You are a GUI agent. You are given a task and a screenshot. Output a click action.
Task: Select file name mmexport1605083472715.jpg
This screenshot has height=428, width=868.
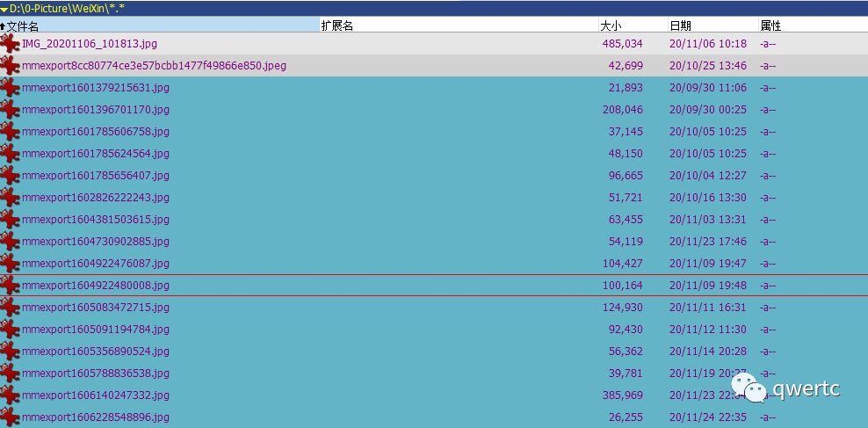pyautogui.click(x=96, y=308)
